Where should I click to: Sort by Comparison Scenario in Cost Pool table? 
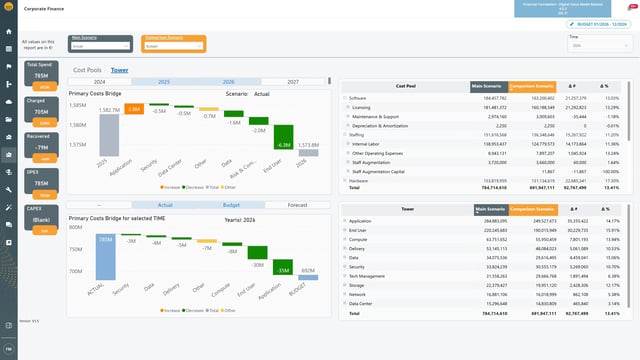point(532,87)
